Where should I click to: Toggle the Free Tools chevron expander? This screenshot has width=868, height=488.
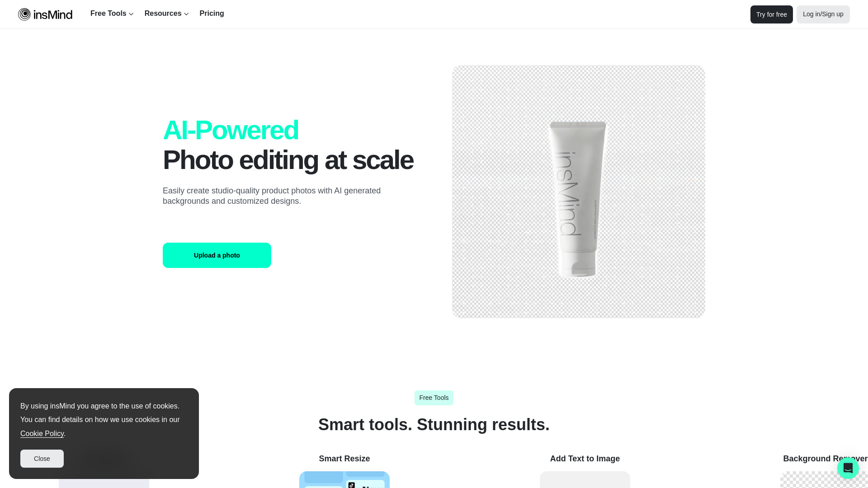click(131, 14)
